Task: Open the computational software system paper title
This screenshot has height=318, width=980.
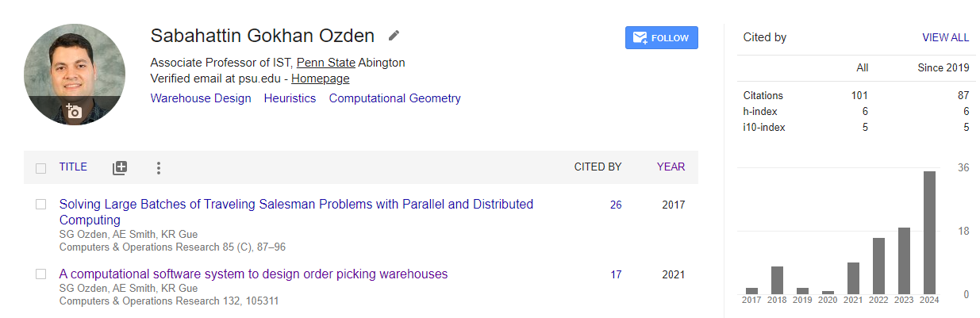Action: [x=254, y=274]
